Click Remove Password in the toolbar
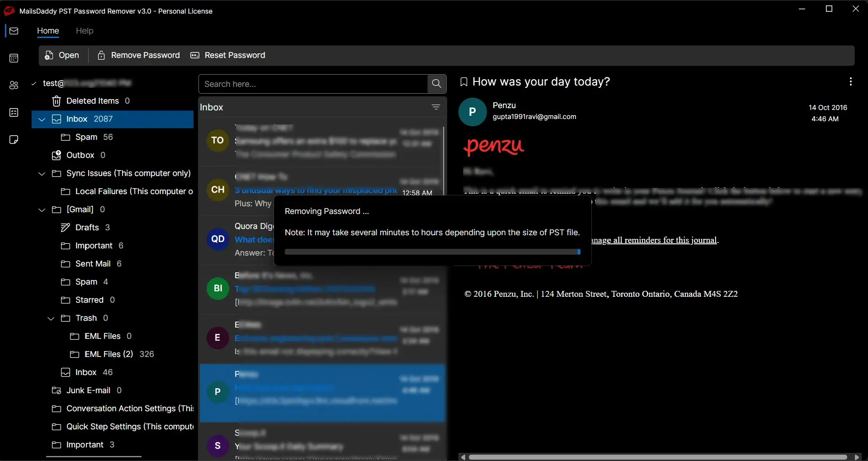The image size is (868, 461). coord(139,55)
